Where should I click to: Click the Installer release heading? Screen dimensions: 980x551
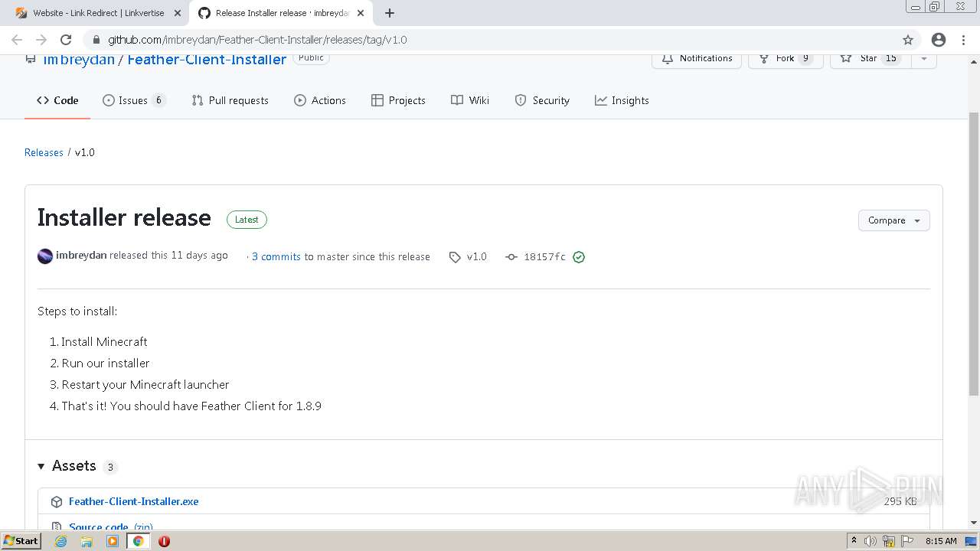click(124, 218)
